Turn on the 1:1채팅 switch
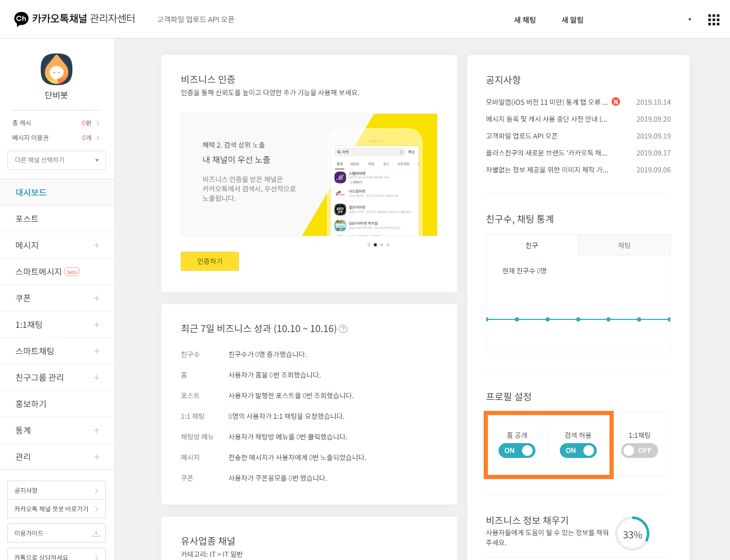The width and height of the screenshot is (730, 560). [x=640, y=451]
